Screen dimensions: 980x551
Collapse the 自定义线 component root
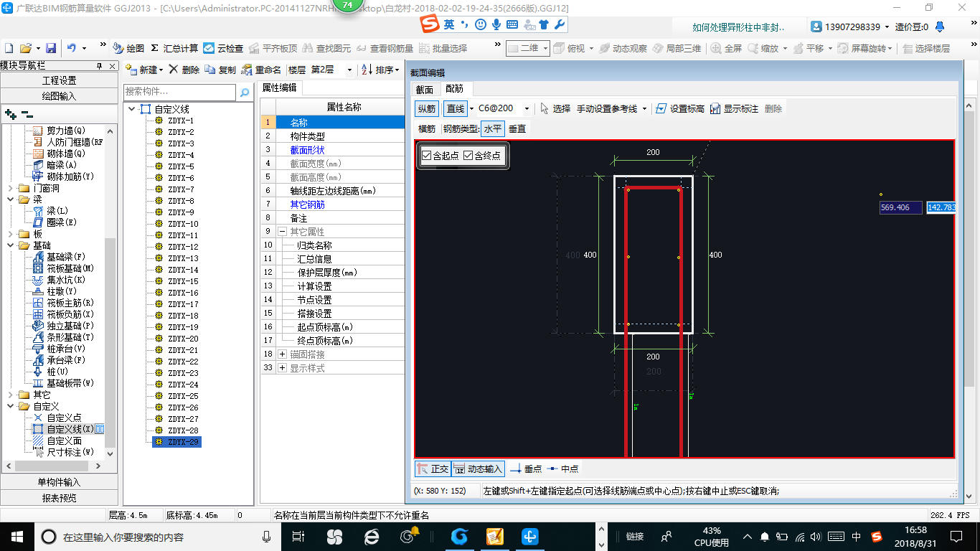click(131, 109)
